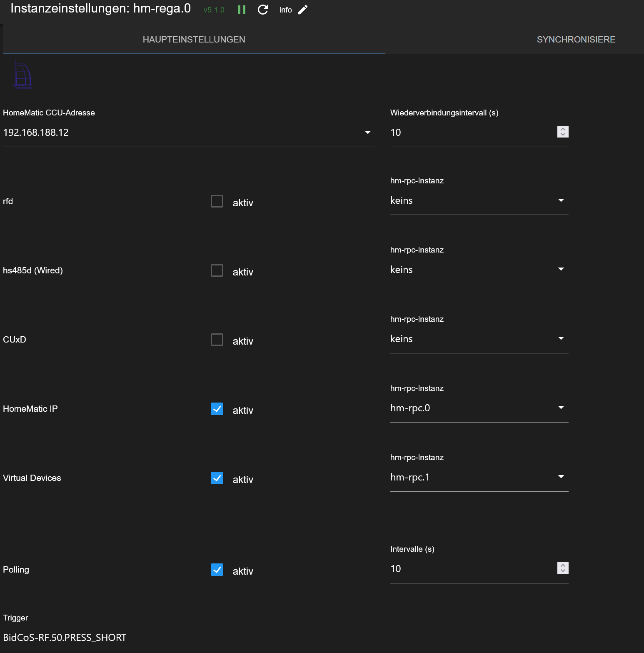
Task: Open the hm-rpc.1 instance dropdown
Action: click(x=479, y=477)
